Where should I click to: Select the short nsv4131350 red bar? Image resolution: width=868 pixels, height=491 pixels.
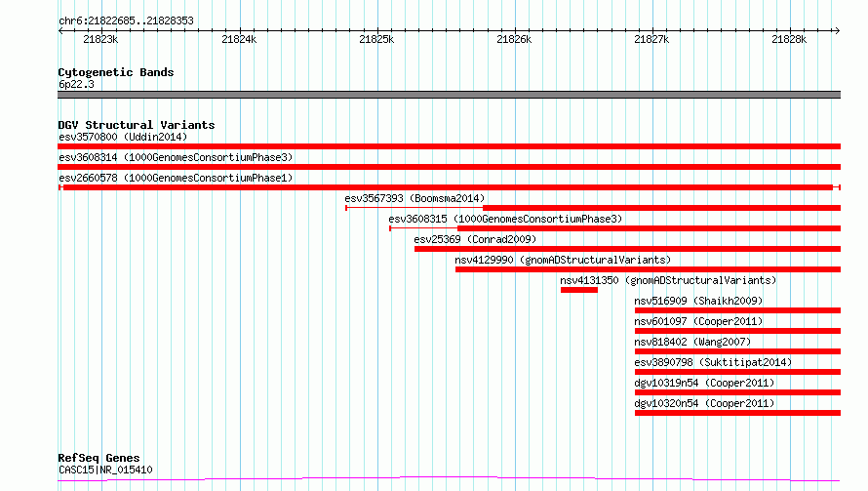click(x=579, y=290)
